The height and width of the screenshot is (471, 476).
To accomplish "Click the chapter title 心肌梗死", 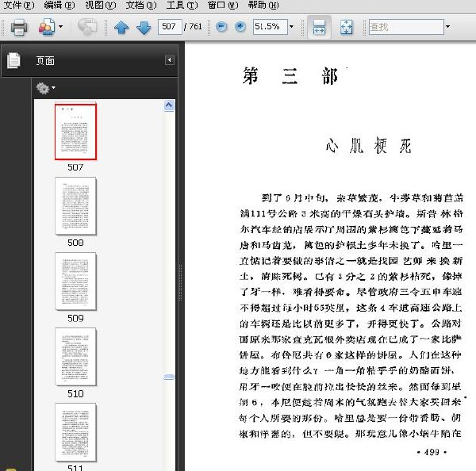I will tap(368, 145).
